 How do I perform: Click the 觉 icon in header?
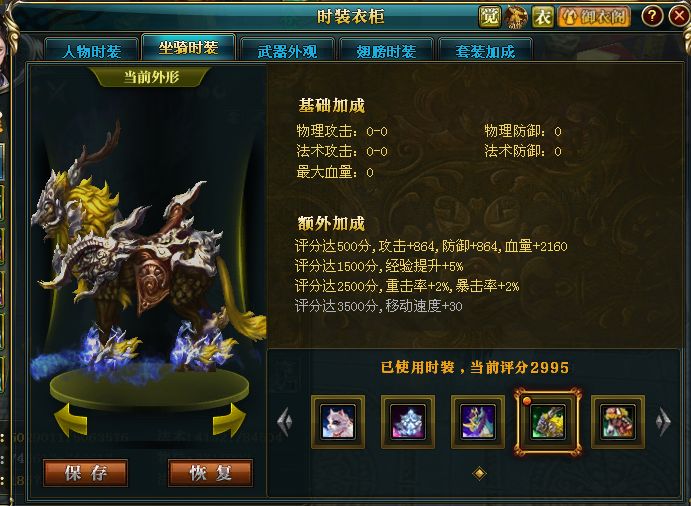point(490,17)
